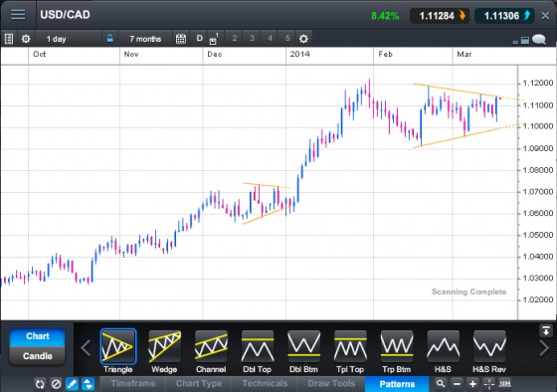Select the H&S Rev pattern icon
Image resolution: width=557 pixels, height=392 pixels.
[489, 346]
